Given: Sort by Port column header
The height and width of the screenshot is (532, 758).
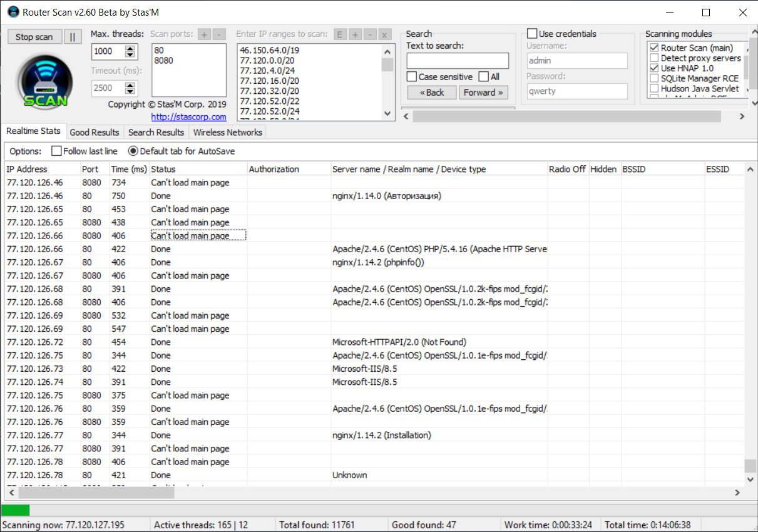Looking at the screenshot, I should click(94, 169).
